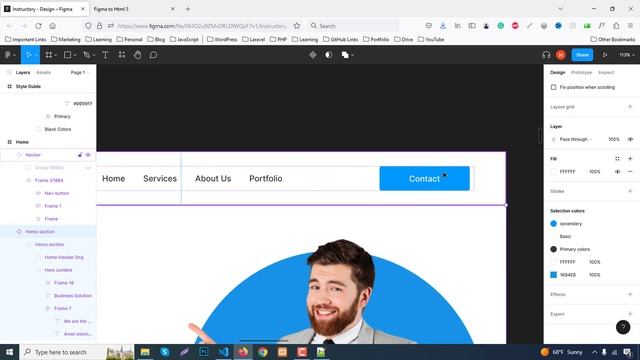Select the Pen tool
The width and height of the screenshot is (640, 360).
point(87,55)
